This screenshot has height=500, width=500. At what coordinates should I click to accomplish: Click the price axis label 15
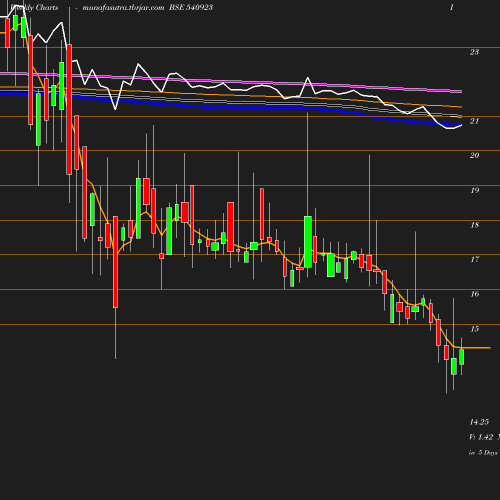pos(474,329)
